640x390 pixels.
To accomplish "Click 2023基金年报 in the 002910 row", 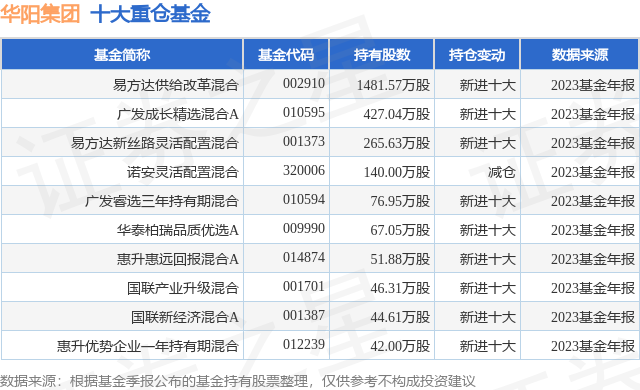I will 593,85.
